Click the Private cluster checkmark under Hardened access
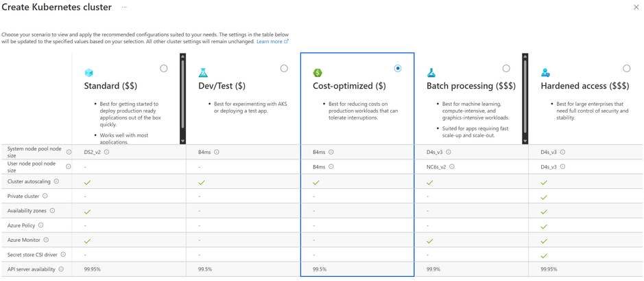Image resolution: width=644 pixels, height=281 pixels. coord(544,197)
